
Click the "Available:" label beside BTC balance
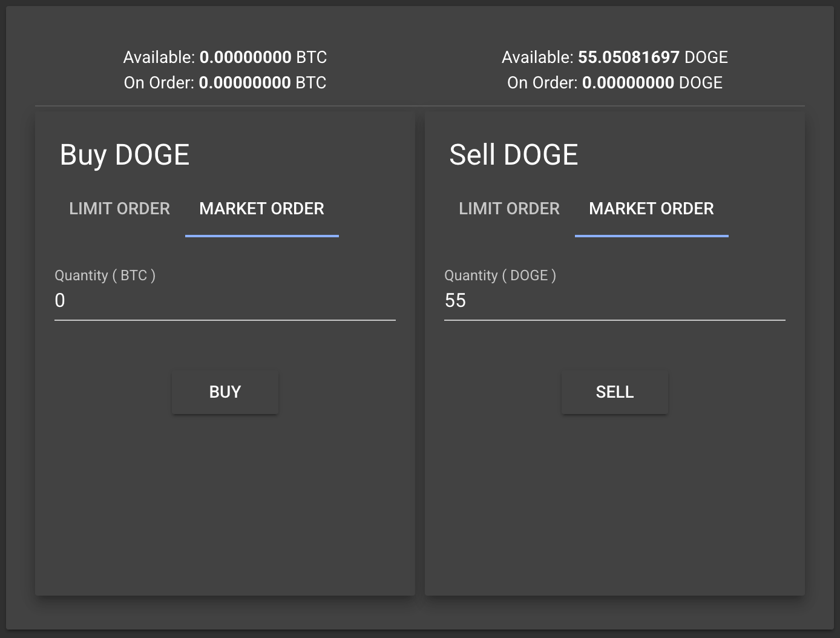(159, 58)
